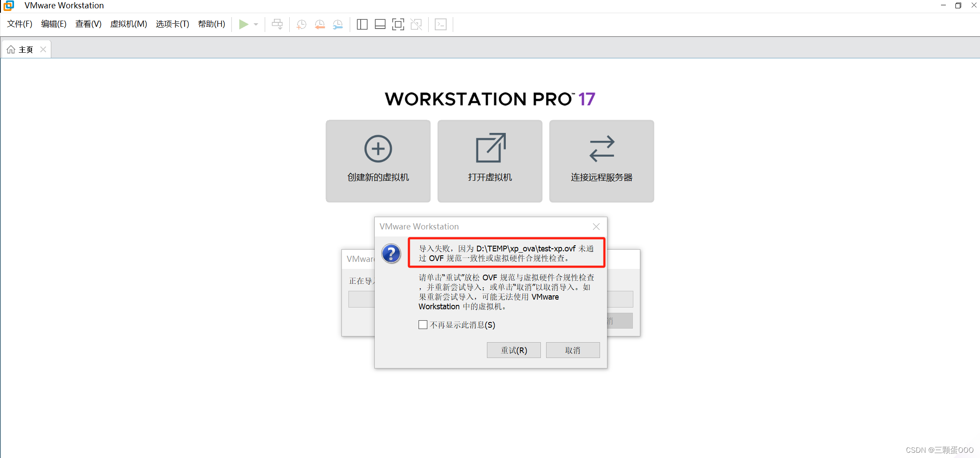Click the 取消 button in error dialog
The width and height of the screenshot is (980, 458).
coord(573,350)
